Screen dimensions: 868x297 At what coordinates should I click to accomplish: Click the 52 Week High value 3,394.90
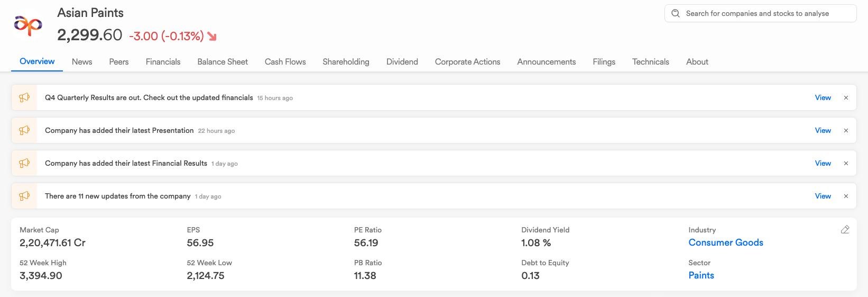[x=41, y=275]
